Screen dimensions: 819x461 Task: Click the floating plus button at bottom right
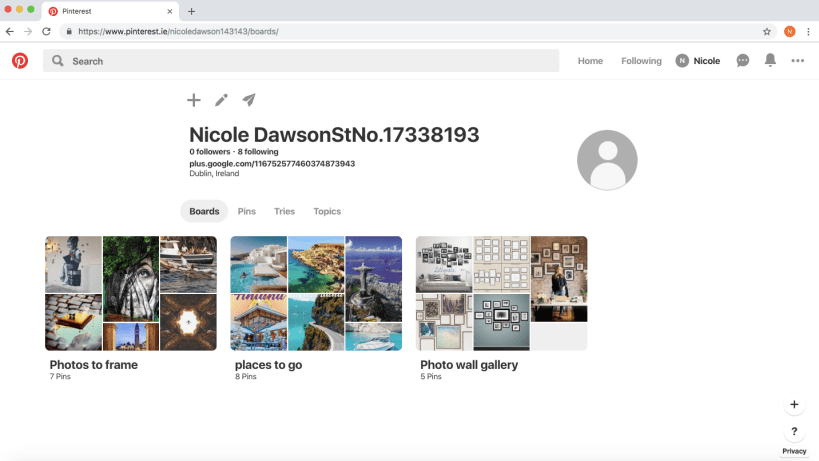(x=794, y=405)
